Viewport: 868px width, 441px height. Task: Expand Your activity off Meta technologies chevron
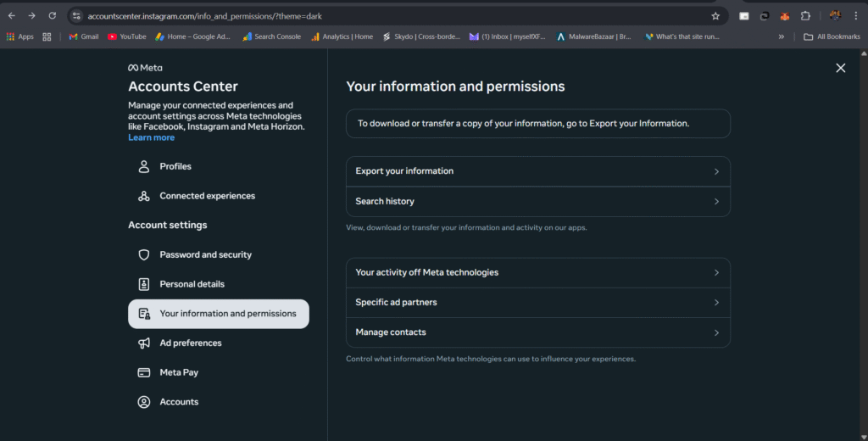pos(716,272)
